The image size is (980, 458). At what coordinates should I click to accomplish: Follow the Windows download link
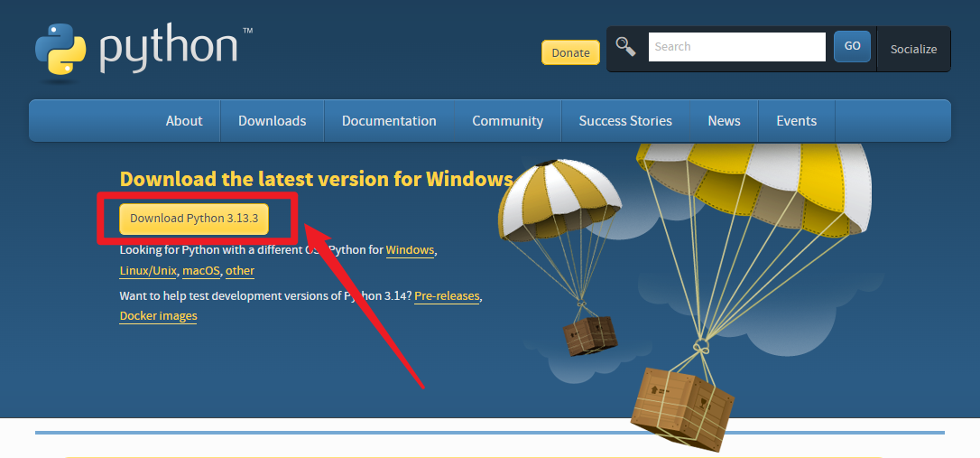(410, 249)
